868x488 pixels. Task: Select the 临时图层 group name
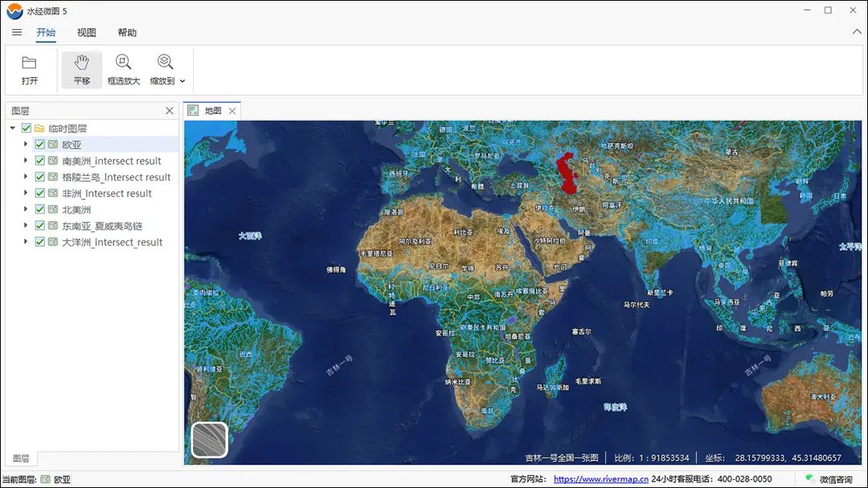tap(68, 129)
